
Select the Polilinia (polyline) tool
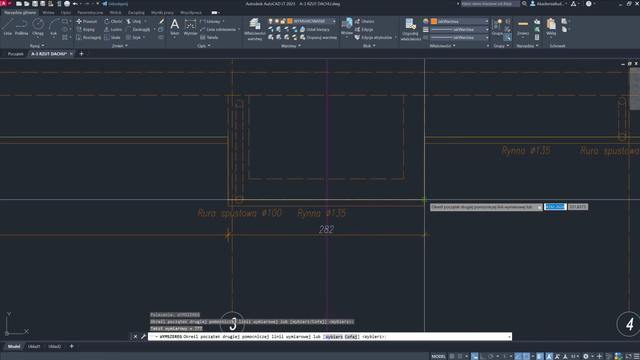21,27
